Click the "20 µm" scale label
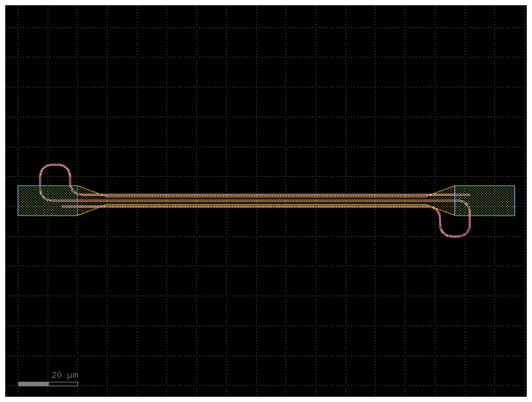This screenshot has height=402, width=532. (x=65, y=375)
